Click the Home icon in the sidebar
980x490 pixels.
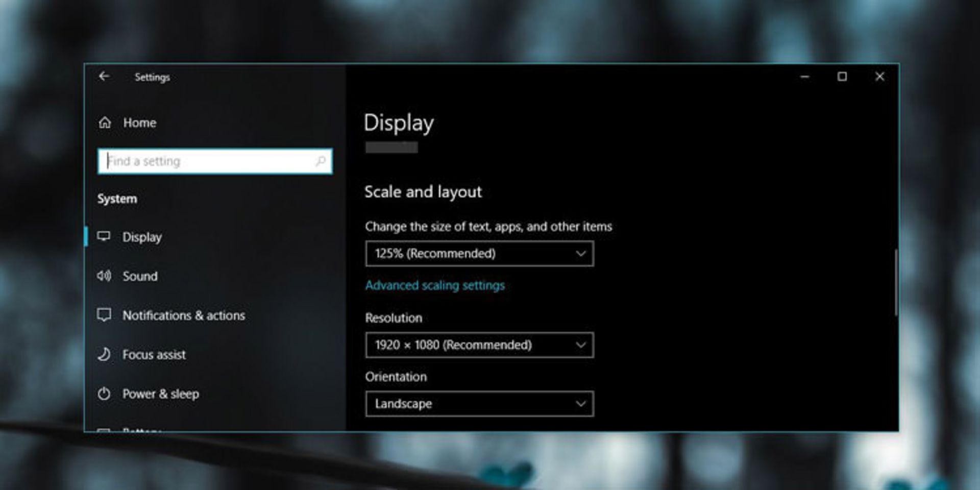tap(105, 122)
